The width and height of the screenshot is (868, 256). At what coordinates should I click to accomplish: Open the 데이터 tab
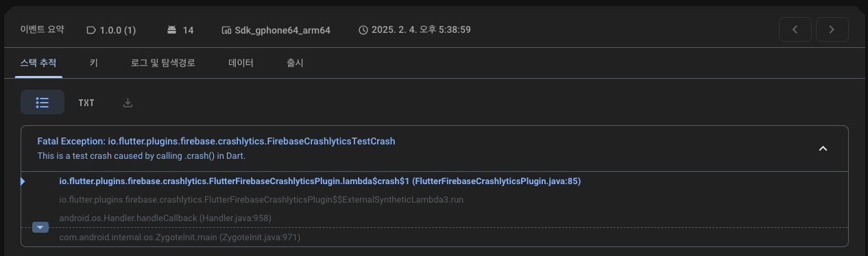(x=241, y=63)
